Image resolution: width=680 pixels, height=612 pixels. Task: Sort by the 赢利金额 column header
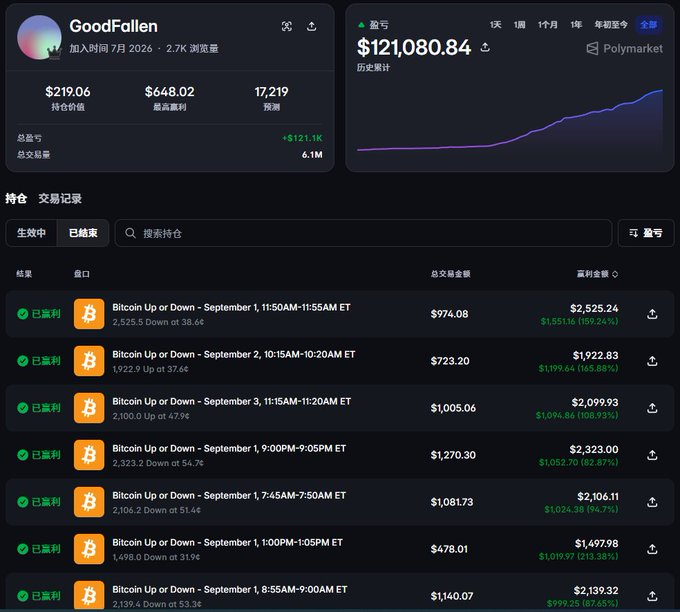[597, 274]
